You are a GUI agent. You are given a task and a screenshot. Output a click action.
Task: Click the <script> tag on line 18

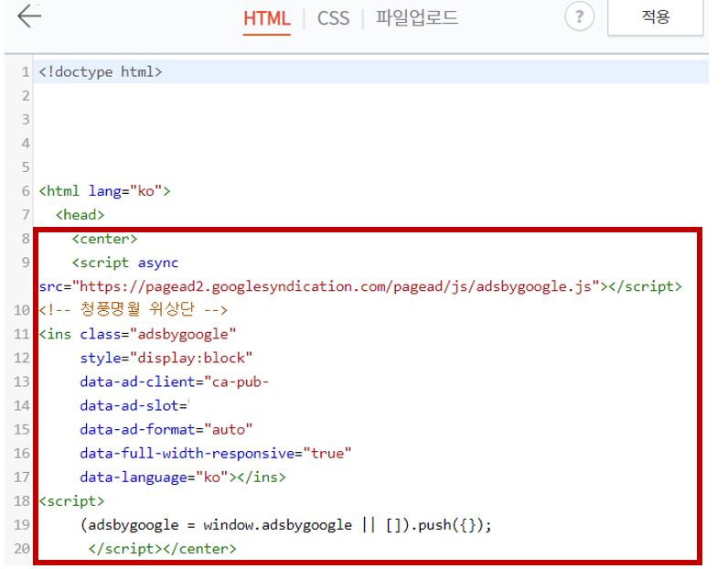coord(72,501)
